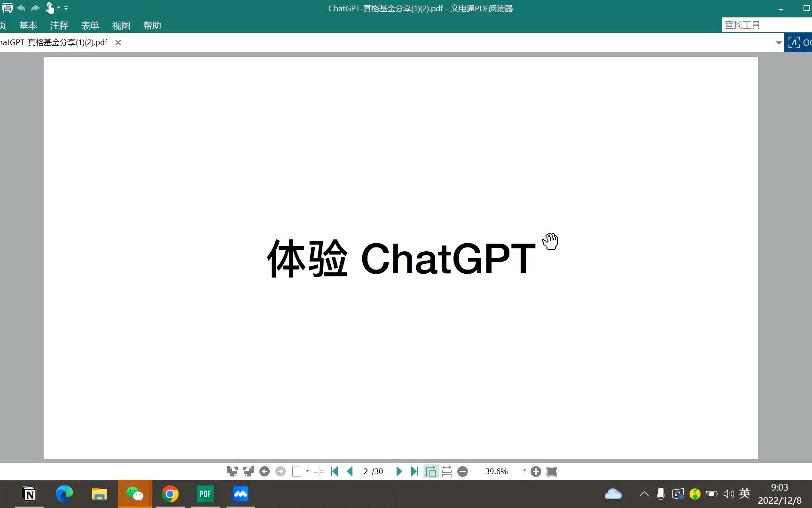Expand the page layout dropdown arrow

tap(308, 471)
